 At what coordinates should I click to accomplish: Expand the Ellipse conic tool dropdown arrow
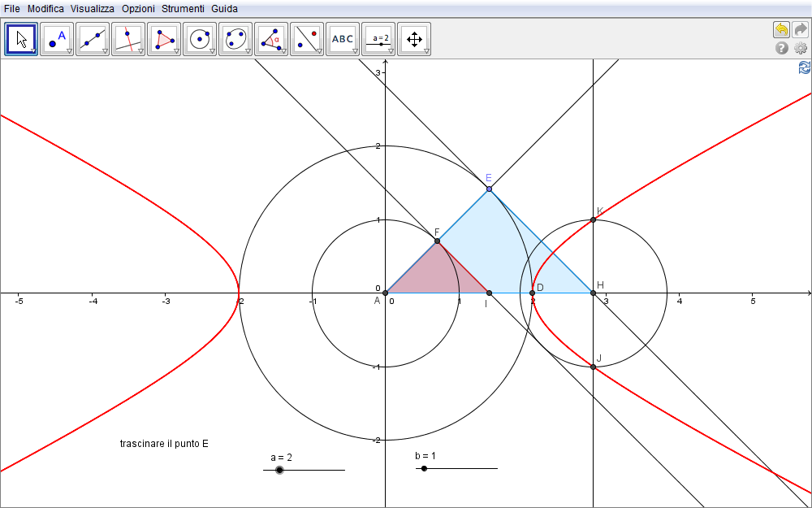tap(248, 51)
